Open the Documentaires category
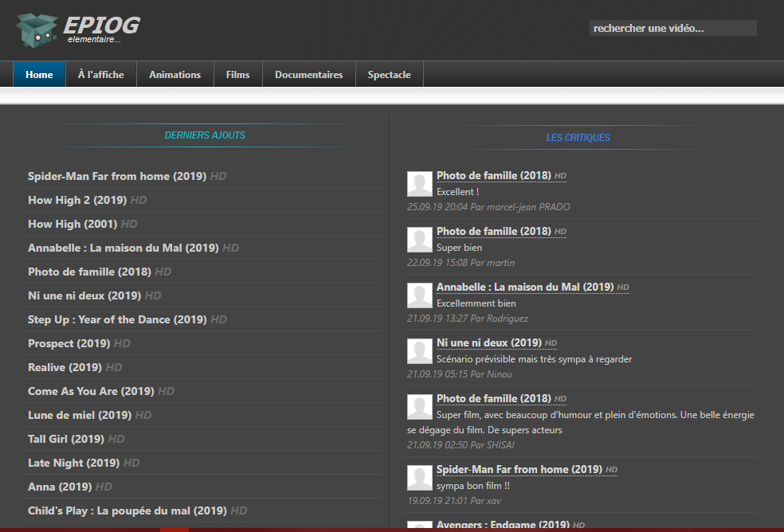The height and width of the screenshot is (532, 784). (x=309, y=75)
